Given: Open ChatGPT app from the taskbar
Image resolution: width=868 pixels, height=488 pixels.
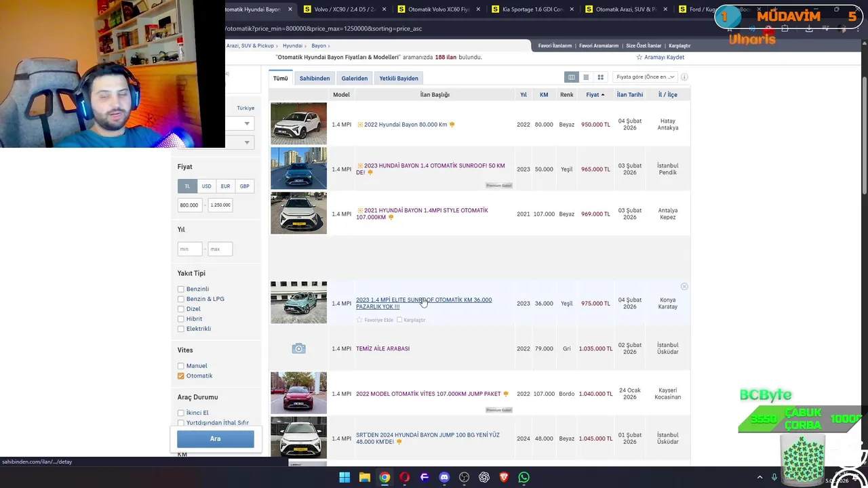Looking at the screenshot, I should [x=484, y=477].
